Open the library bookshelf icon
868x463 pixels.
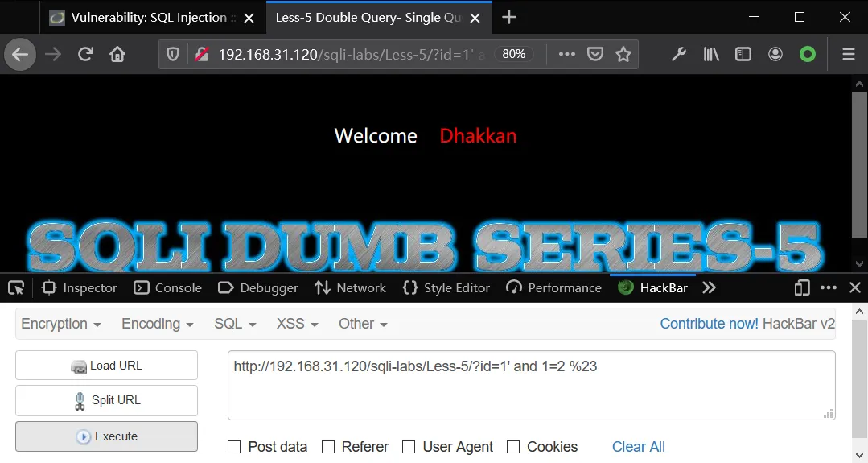711,54
